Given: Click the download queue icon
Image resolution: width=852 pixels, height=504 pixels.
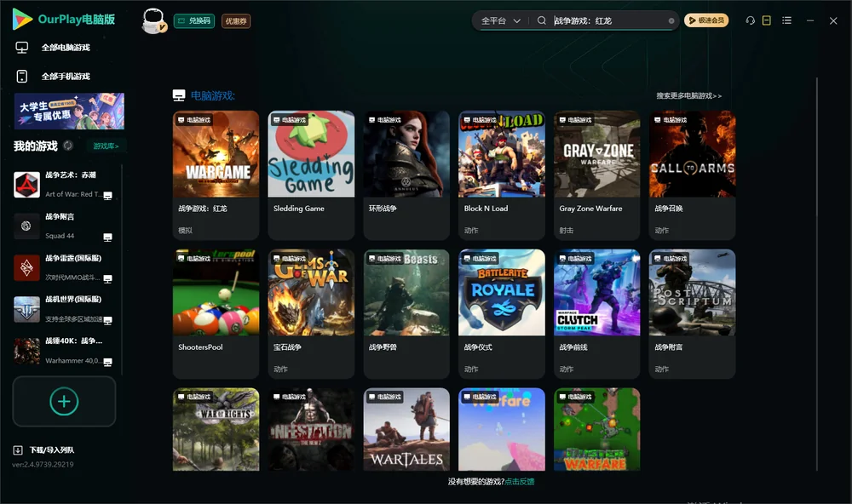Looking at the screenshot, I should pyautogui.click(x=18, y=450).
